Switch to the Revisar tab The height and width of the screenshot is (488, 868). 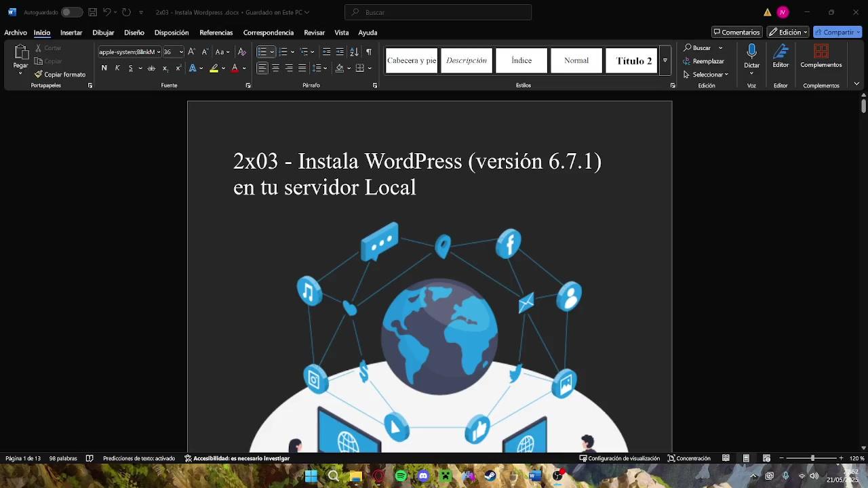pos(314,33)
